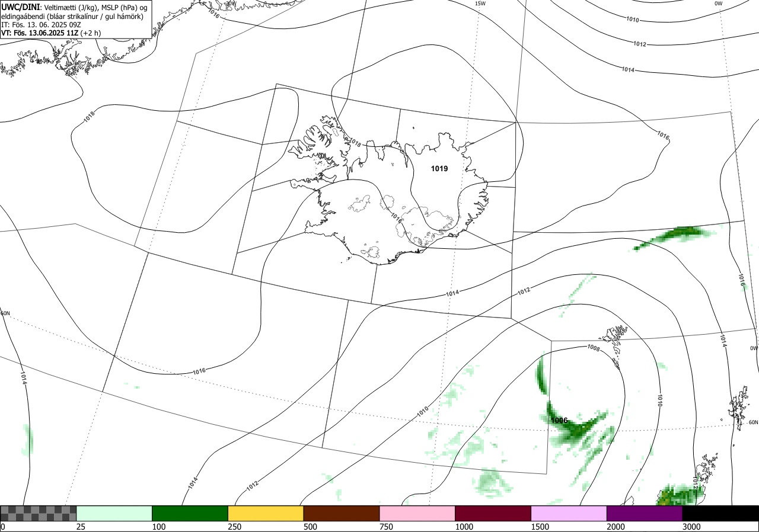Select the brown 500–750 legend swatch
The height and width of the screenshot is (532, 759).
[342, 513]
